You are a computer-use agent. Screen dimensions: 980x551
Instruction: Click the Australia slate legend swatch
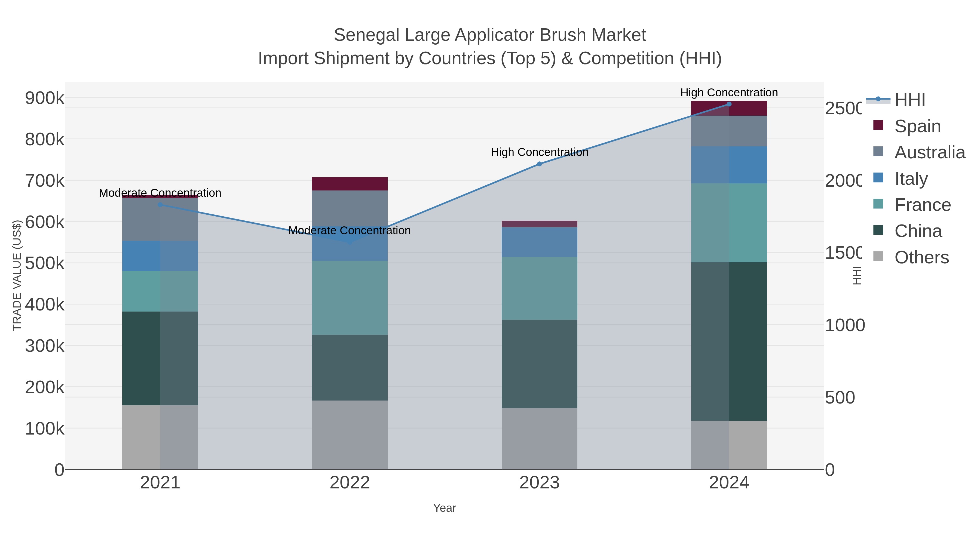(x=878, y=151)
